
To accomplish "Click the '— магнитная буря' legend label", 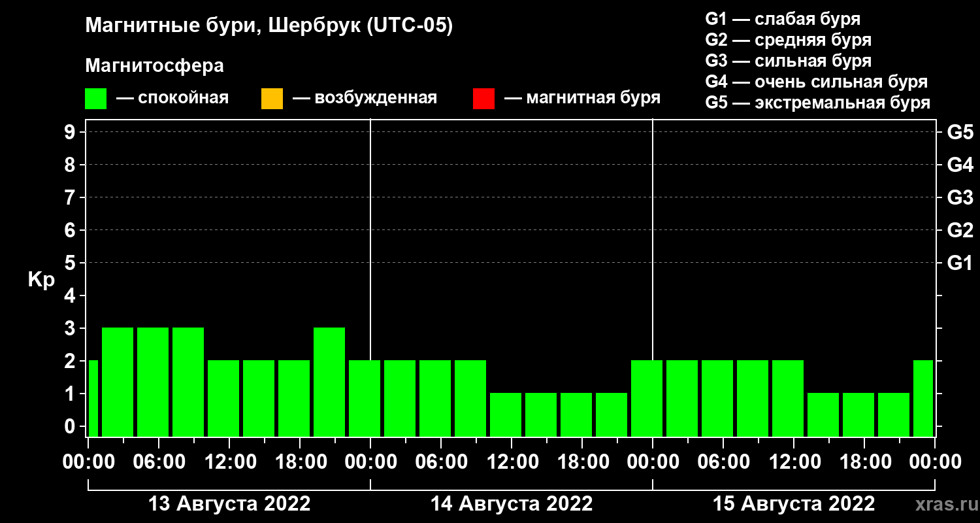I will tap(582, 98).
